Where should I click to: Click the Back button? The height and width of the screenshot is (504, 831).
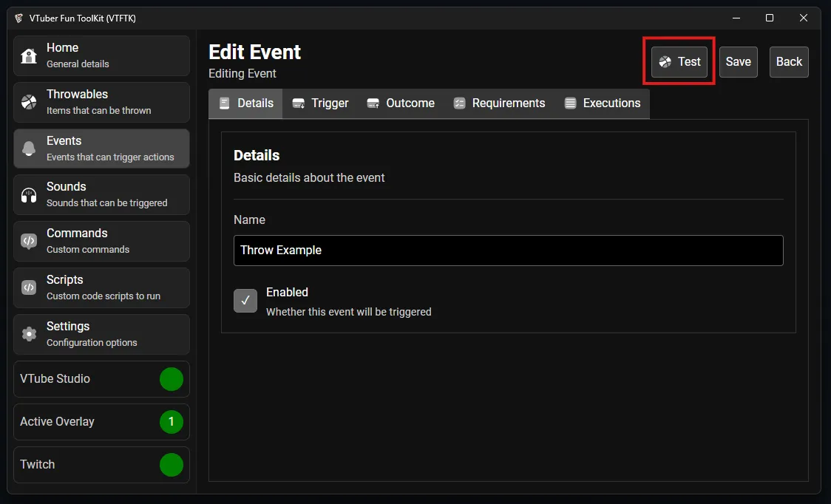tap(789, 62)
